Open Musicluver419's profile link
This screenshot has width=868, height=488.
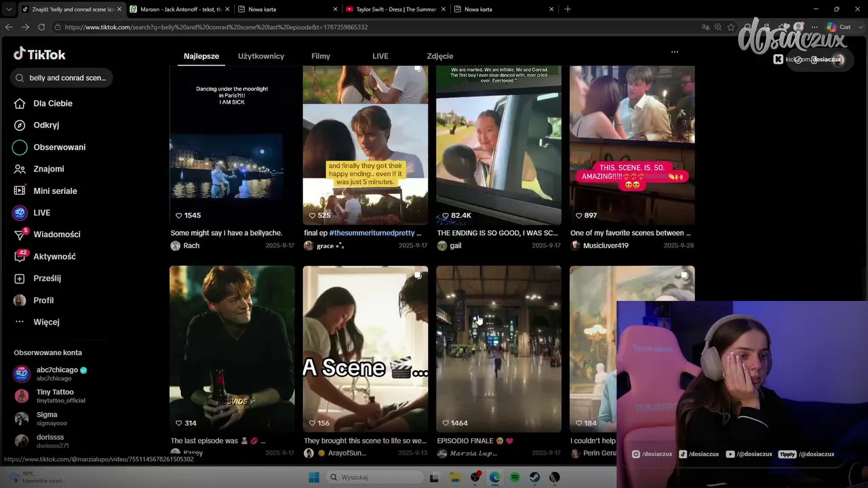tap(606, 246)
